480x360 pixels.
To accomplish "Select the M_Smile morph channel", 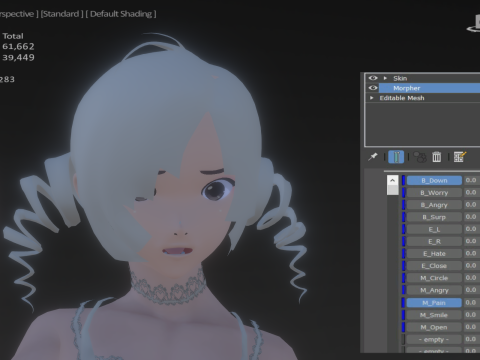I will pos(434,315).
